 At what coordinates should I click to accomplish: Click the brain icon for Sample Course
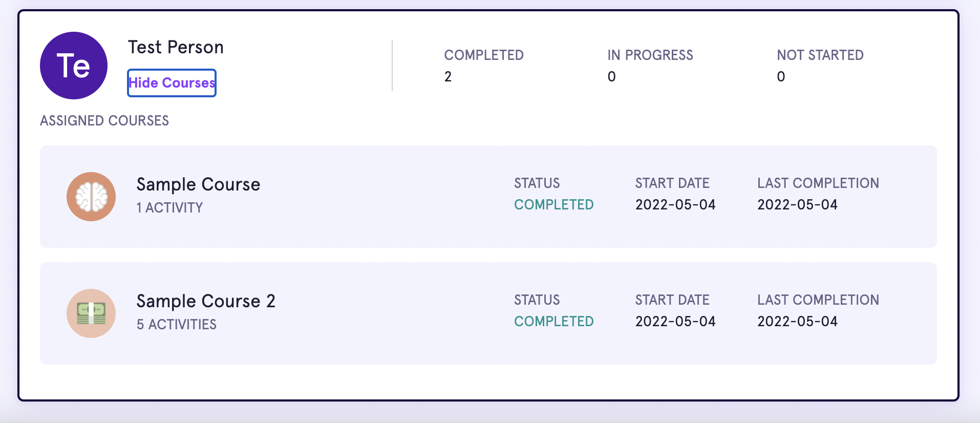[91, 197]
